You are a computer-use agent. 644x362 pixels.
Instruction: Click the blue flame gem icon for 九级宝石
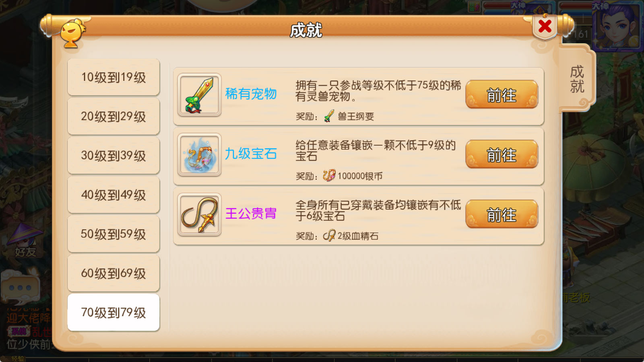click(199, 155)
